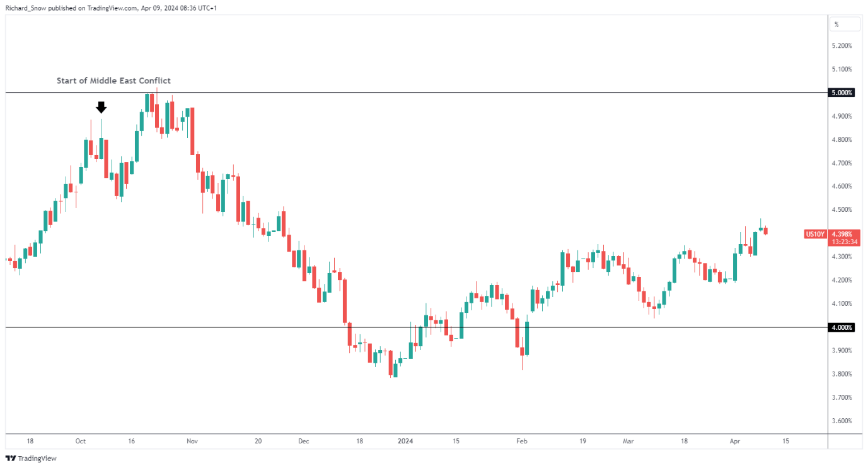Click the 4.100% price axis label
The width and height of the screenshot is (868, 468).
click(x=842, y=303)
